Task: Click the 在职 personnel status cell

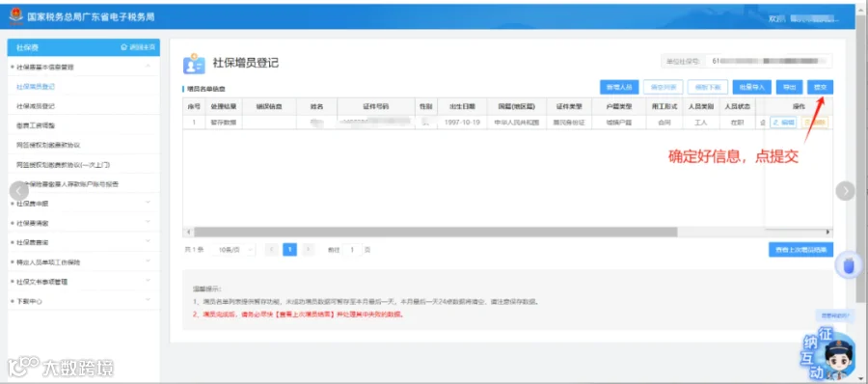Action: (x=737, y=123)
